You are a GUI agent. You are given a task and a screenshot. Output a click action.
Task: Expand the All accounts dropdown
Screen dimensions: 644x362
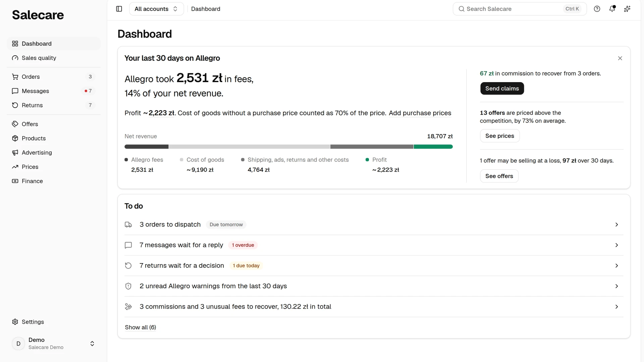coord(156,9)
